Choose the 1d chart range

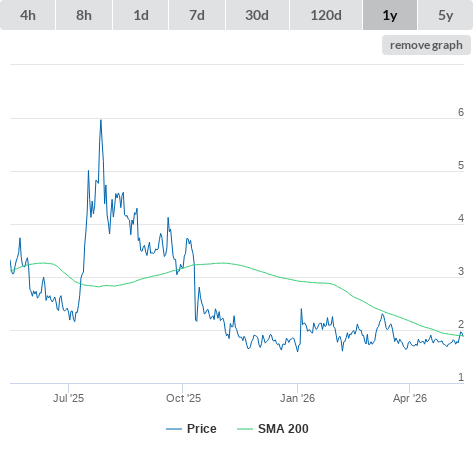[x=141, y=15]
